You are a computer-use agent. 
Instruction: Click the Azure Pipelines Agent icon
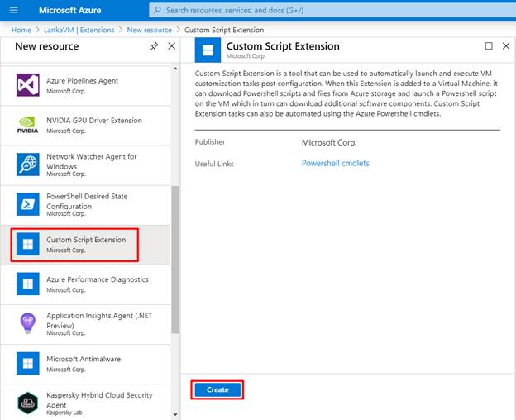click(x=28, y=85)
